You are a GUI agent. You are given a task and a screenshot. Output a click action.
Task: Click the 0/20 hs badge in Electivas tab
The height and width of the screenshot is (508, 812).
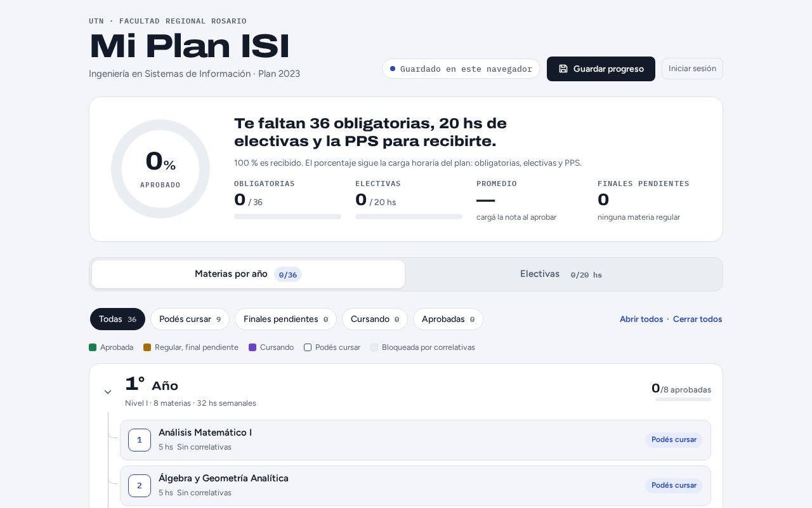click(586, 275)
